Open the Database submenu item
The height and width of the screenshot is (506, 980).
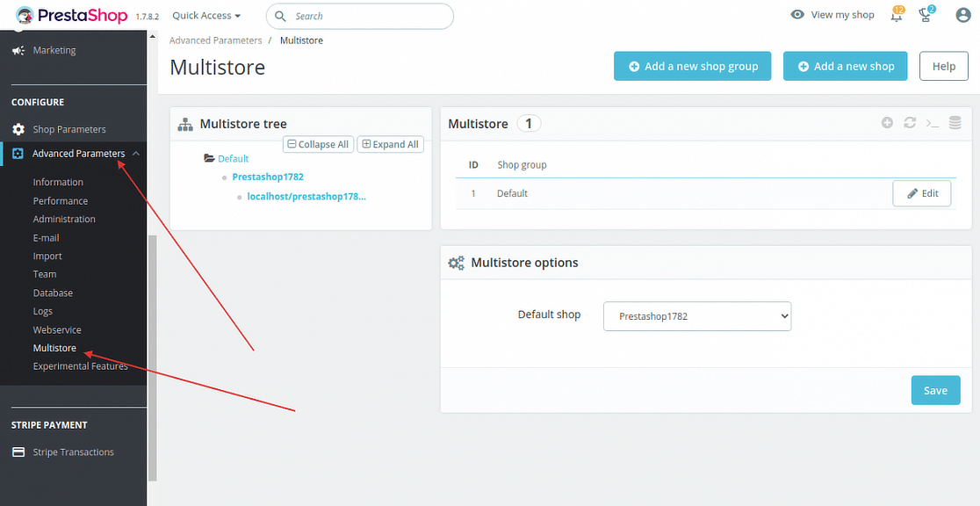coord(53,293)
